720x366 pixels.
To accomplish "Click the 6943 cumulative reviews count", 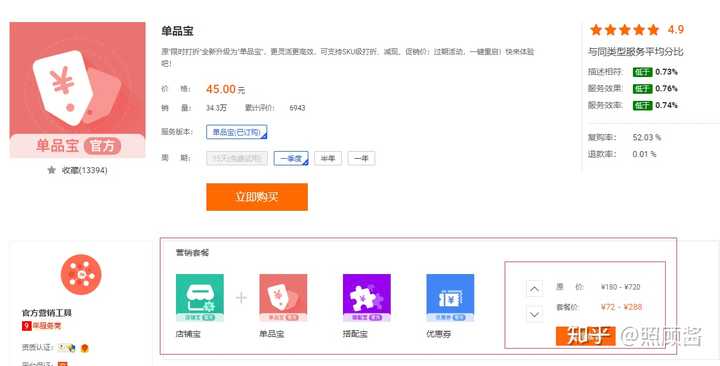I will (297, 108).
